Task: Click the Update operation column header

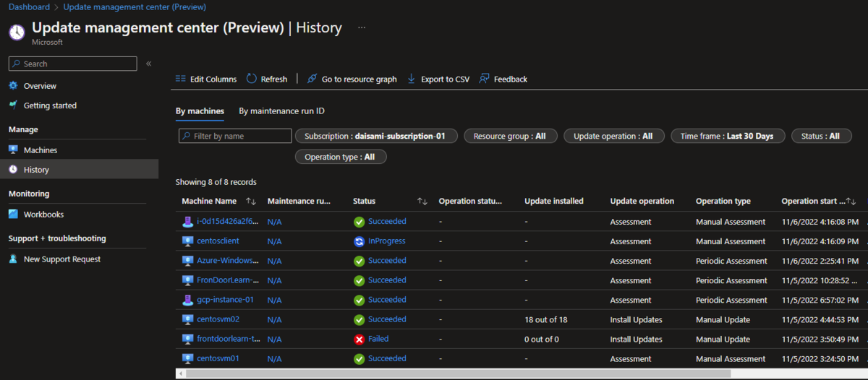Action: [x=642, y=202]
